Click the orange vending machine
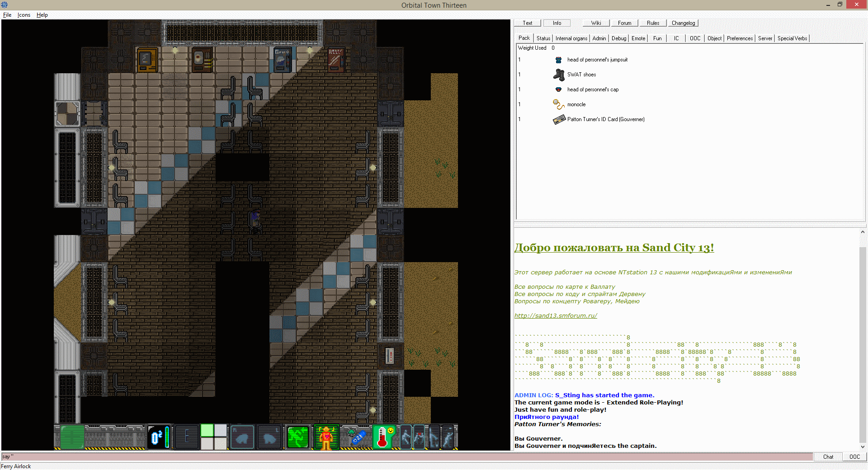 tap(147, 60)
